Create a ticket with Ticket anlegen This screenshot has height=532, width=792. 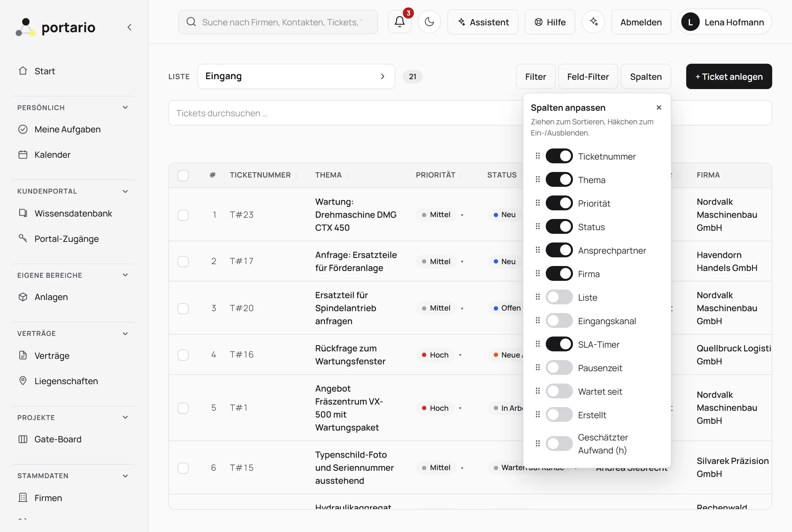click(x=729, y=77)
